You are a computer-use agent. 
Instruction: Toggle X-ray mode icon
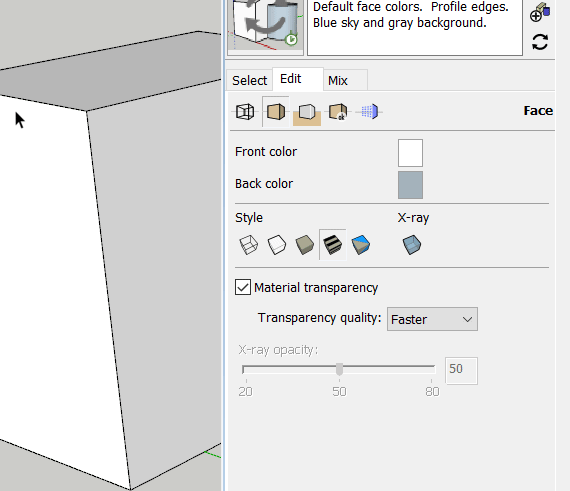[412, 245]
